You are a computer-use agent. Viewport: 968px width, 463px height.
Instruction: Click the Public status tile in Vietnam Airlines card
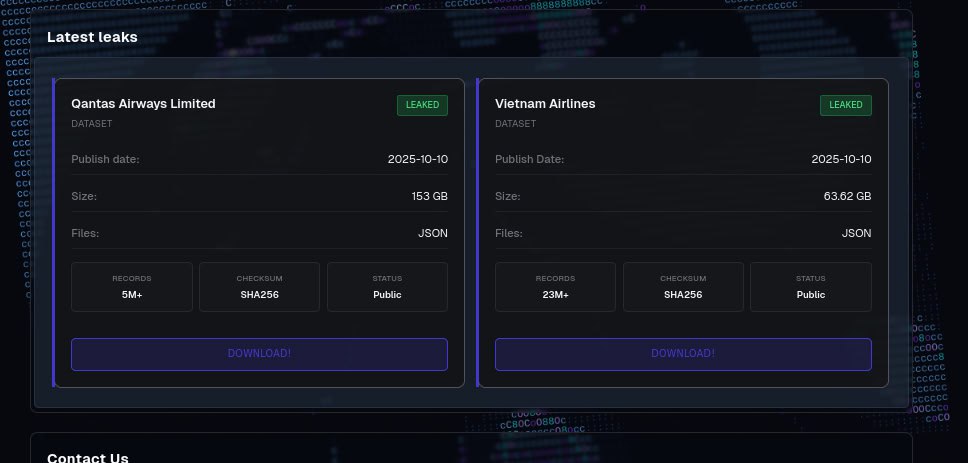click(x=811, y=287)
